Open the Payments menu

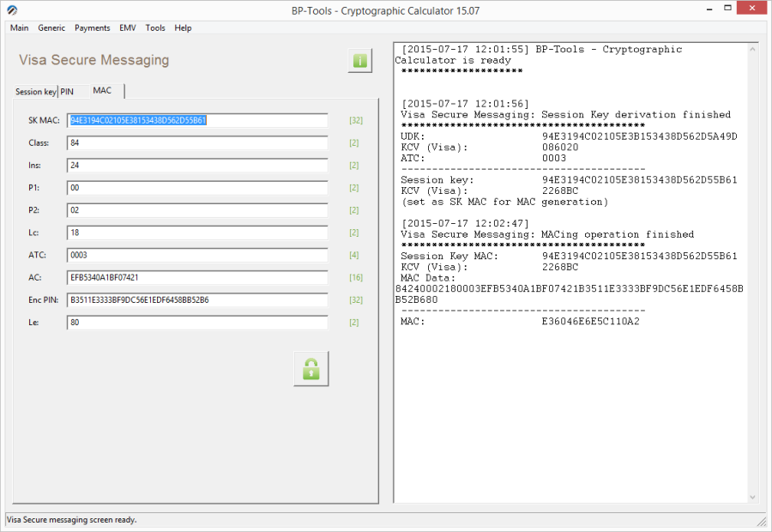92,27
